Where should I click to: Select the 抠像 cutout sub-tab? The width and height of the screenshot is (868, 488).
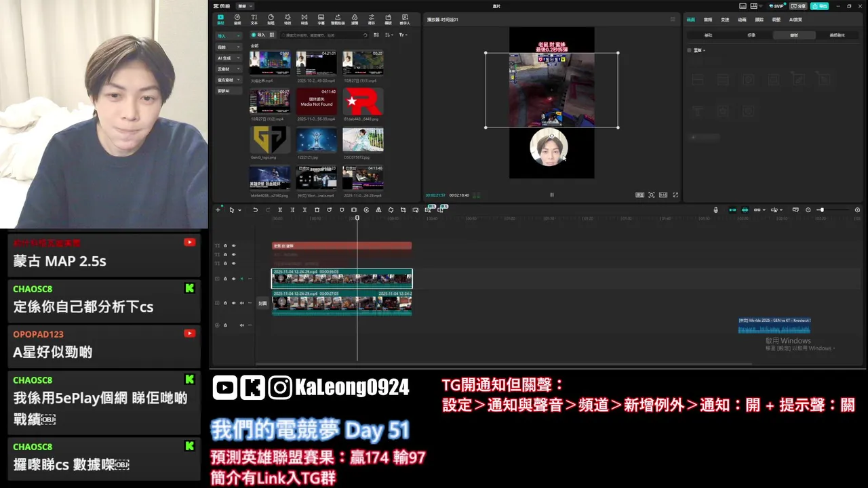coord(751,35)
